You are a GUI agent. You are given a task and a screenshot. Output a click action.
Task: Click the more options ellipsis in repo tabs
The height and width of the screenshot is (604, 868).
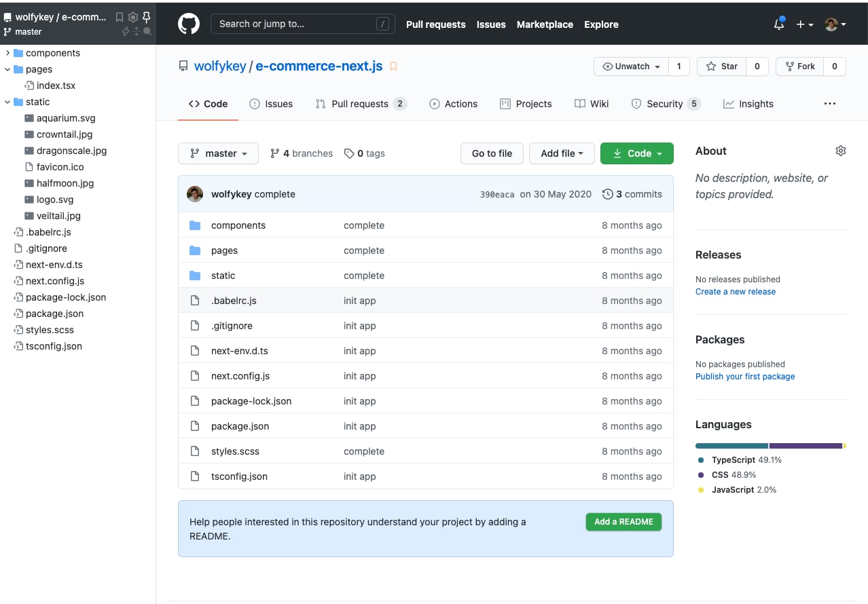(829, 104)
